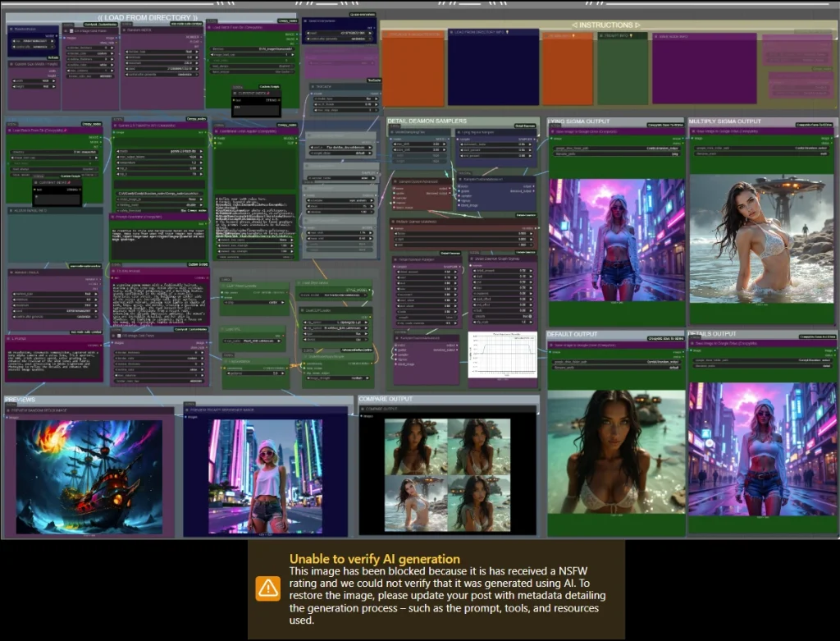Click the image in DETAILS OUTPUT group

pyautogui.click(x=762, y=449)
